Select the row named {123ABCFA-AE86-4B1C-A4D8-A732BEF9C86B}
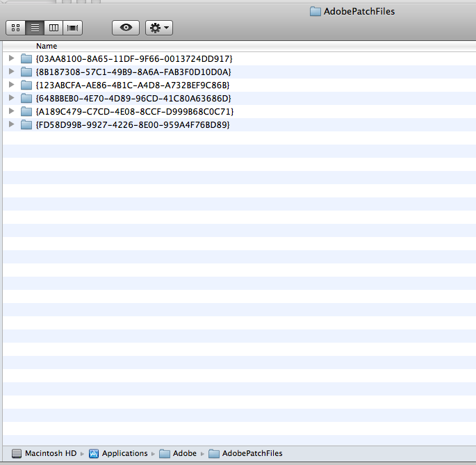Screen dimensions: 476x465 (239, 85)
